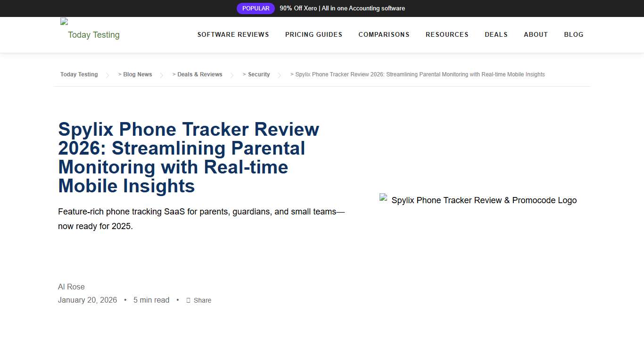Open the Deals section from navigation
Image resolution: width=644 pixels, height=362 pixels.
[x=496, y=34]
